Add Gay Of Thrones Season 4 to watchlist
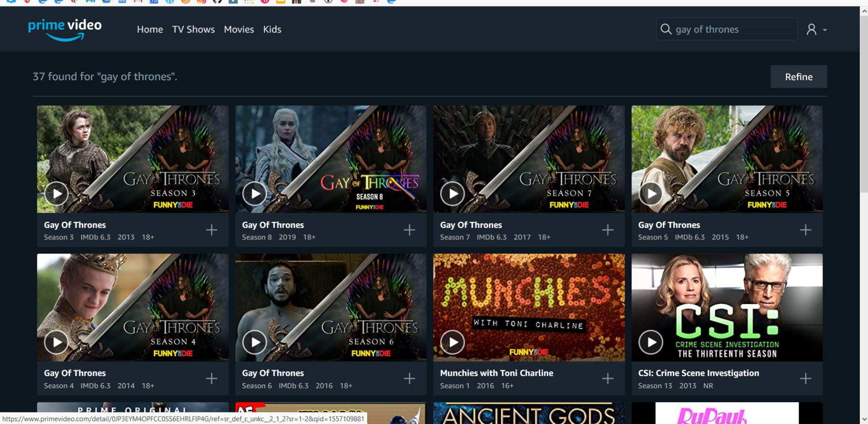The width and height of the screenshot is (868, 424). point(212,378)
